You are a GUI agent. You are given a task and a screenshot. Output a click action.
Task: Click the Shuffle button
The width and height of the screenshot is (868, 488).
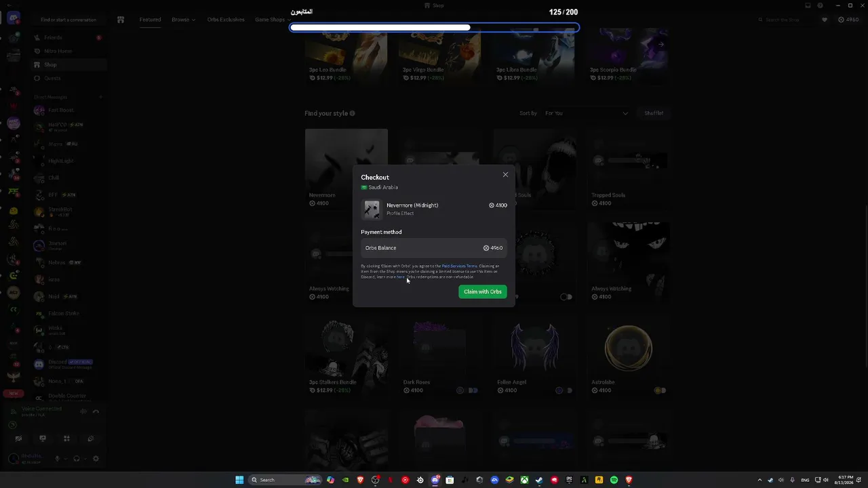(654, 113)
